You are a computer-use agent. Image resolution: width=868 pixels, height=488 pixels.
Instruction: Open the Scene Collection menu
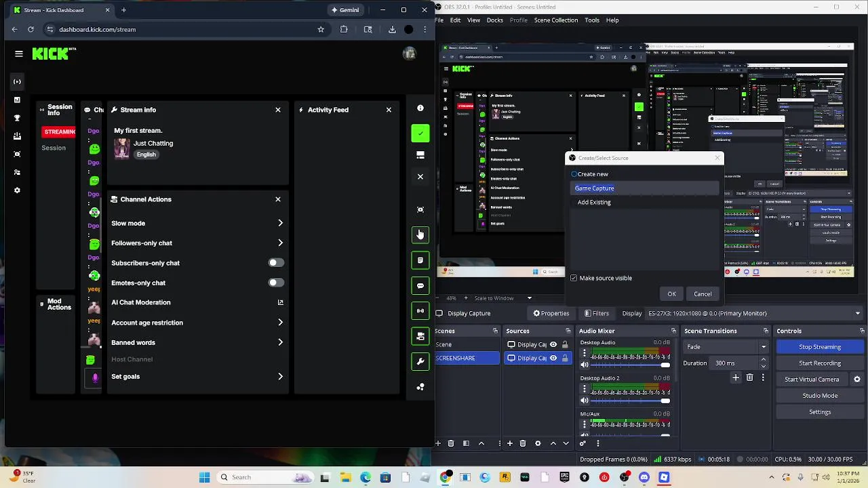[x=556, y=20]
